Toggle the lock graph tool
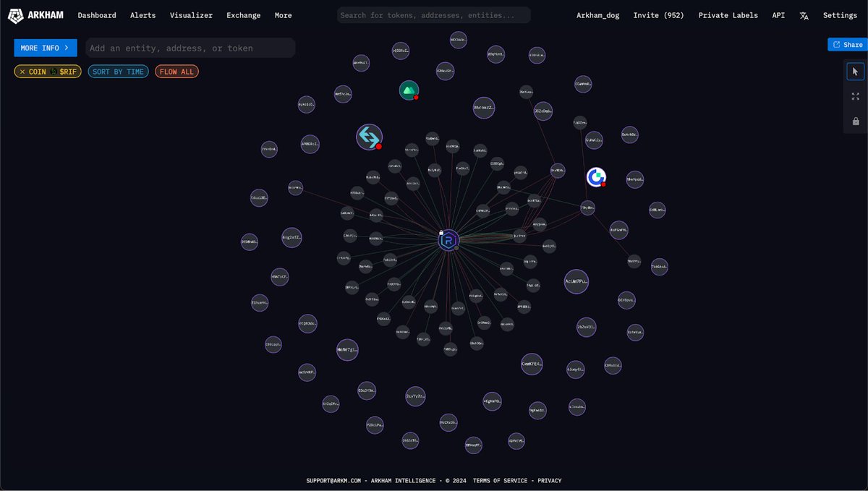Image resolution: width=868 pixels, height=491 pixels. pos(856,121)
